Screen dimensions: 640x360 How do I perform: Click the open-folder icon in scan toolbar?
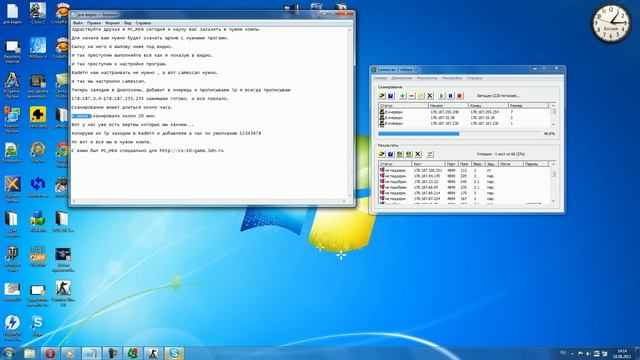point(382,96)
